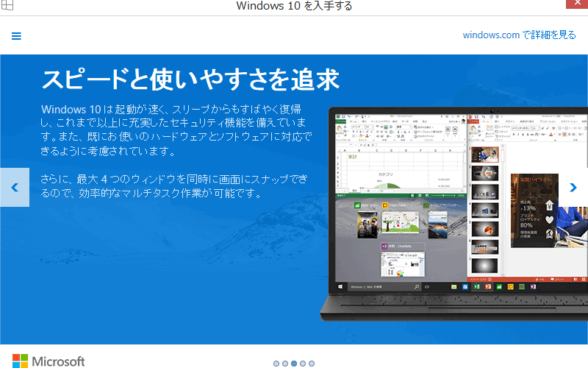Select the fifth page indicator dot
Screen dimensions: 588x368
pyautogui.click(x=312, y=363)
